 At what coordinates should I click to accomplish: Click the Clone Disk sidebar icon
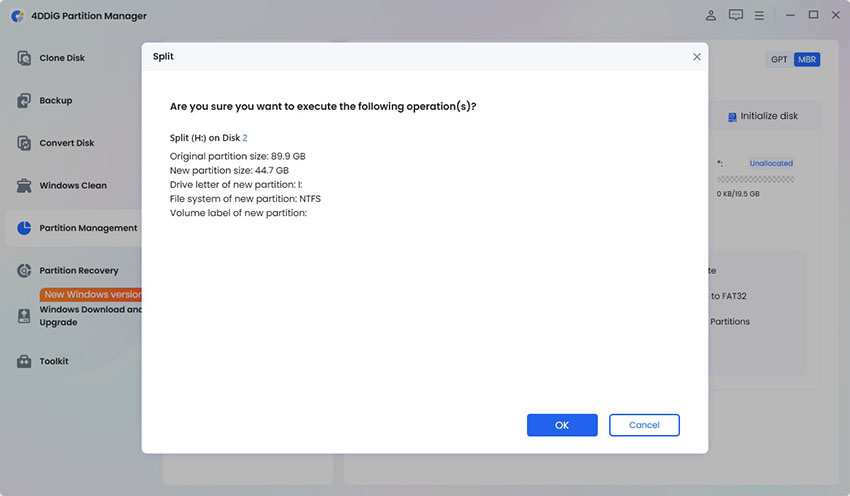tap(24, 58)
